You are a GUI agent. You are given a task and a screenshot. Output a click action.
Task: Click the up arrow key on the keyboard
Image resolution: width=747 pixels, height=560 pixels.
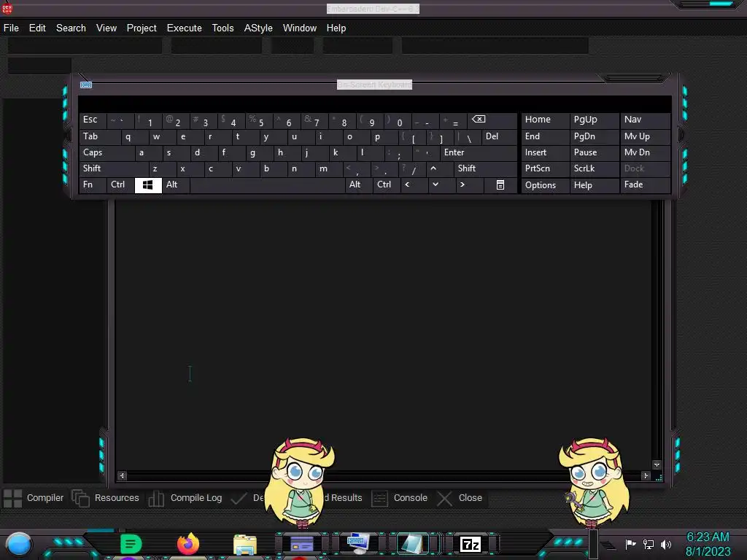(x=433, y=168)
